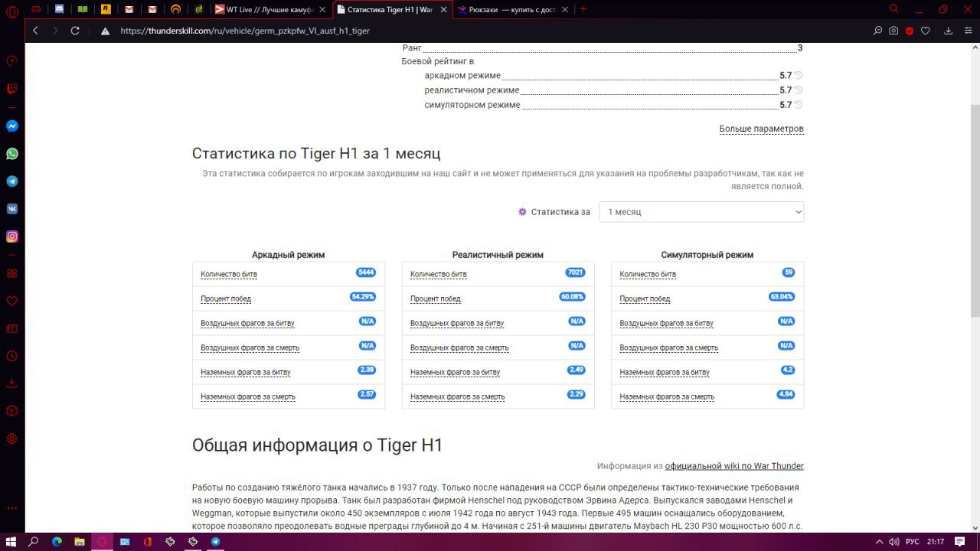Image resolution: width=980 pixels, height=551 pixels.
Task: Open the '1 месяц' statistics period dropdown
Action: pos(701,212)
